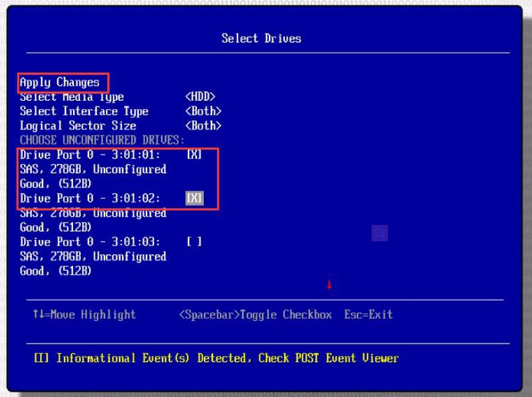Click the Drive Port 0 - 3:01:03 label
The width and height of the screenshot is (532, 397).
90,242
